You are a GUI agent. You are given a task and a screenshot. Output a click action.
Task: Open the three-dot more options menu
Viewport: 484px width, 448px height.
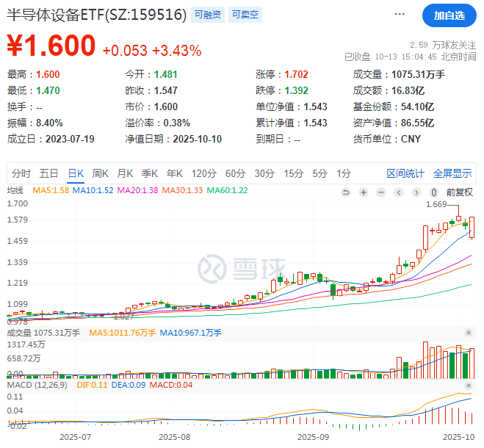tap(400, 14)
